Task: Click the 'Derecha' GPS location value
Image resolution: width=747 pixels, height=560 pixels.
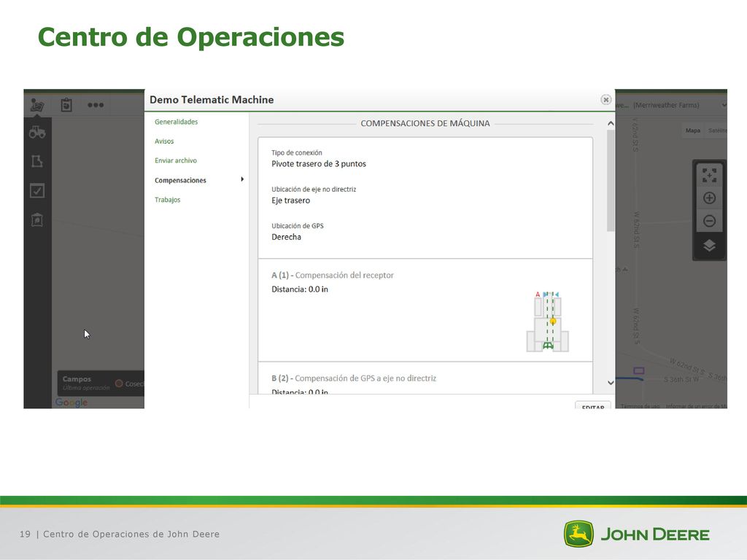Action: (x=286, y=237)
